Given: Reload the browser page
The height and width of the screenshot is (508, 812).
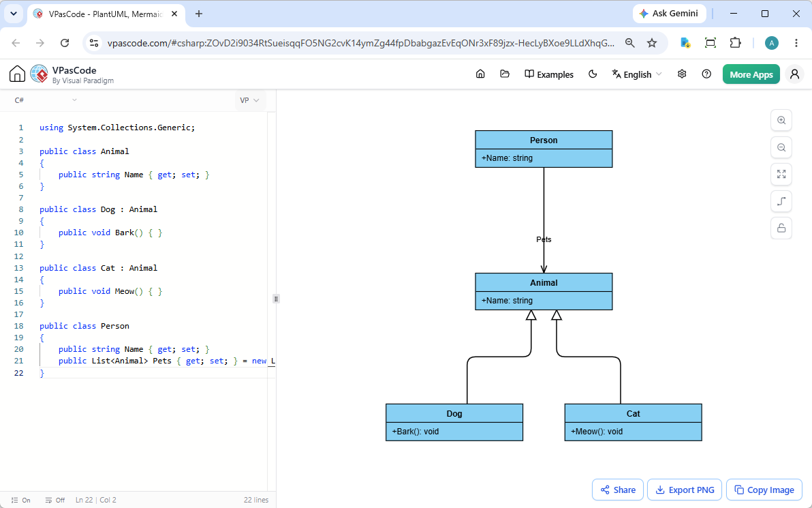Looking at the screenshot, I should point(65,43).
